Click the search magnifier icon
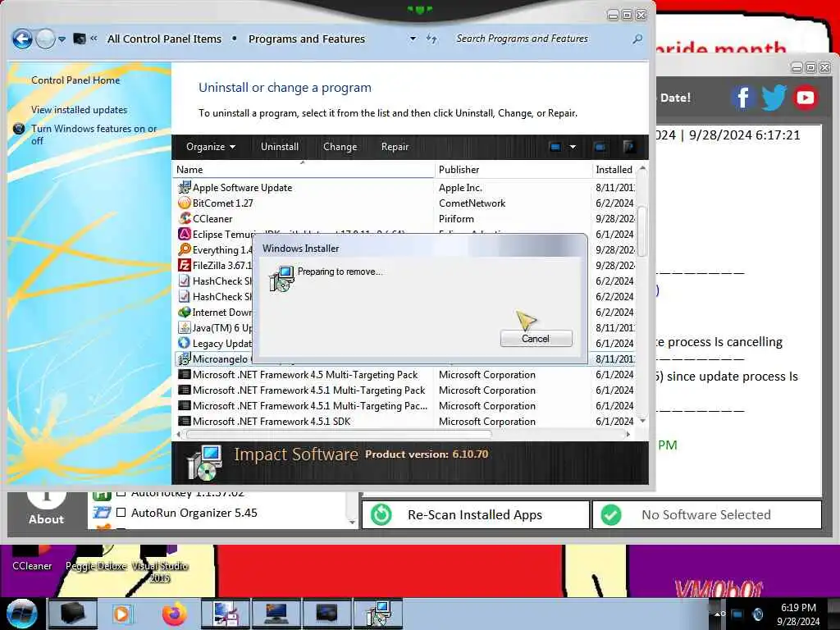The image size is (840, 630). tap(637, 39)
